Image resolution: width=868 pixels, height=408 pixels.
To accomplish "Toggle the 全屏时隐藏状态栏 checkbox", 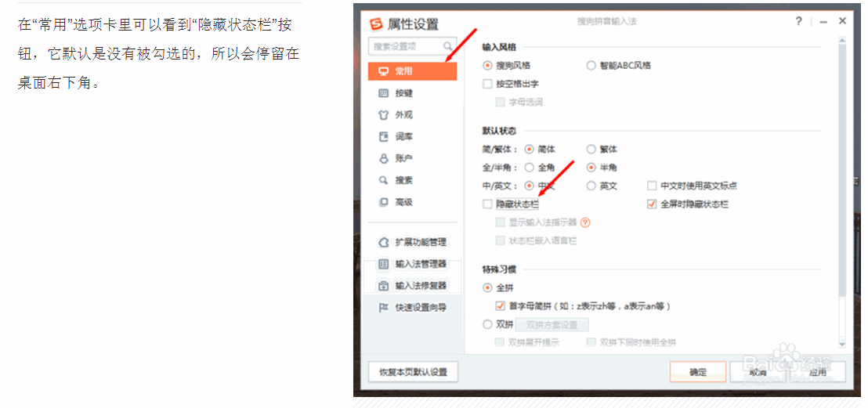I will 652,204.
